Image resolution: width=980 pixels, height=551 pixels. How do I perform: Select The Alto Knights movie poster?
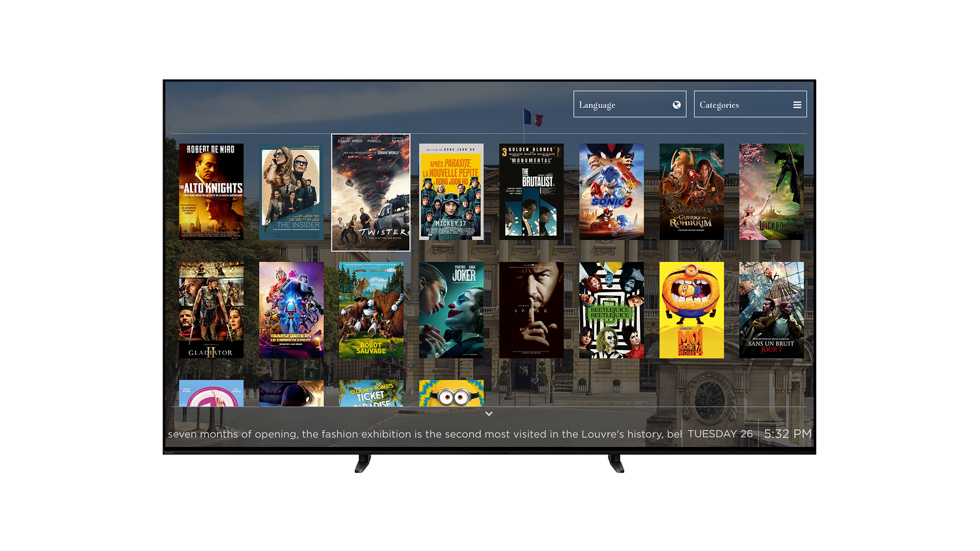[x=211, y=192]
